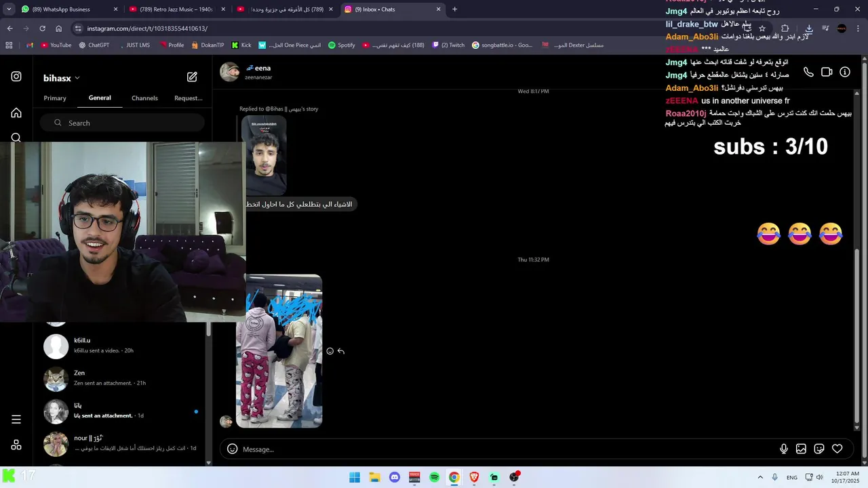Open the Spotify bookmark
This screenshot has height=488, width=868.
point(342,45)
